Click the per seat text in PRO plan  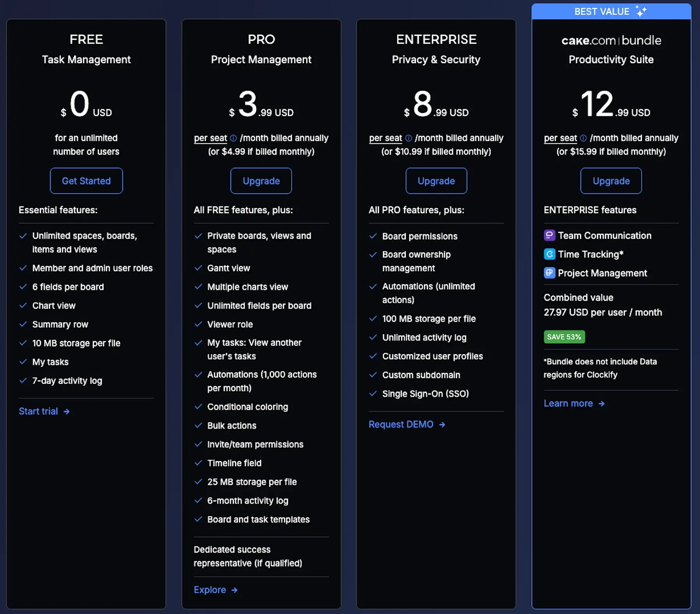click(210, 138)
